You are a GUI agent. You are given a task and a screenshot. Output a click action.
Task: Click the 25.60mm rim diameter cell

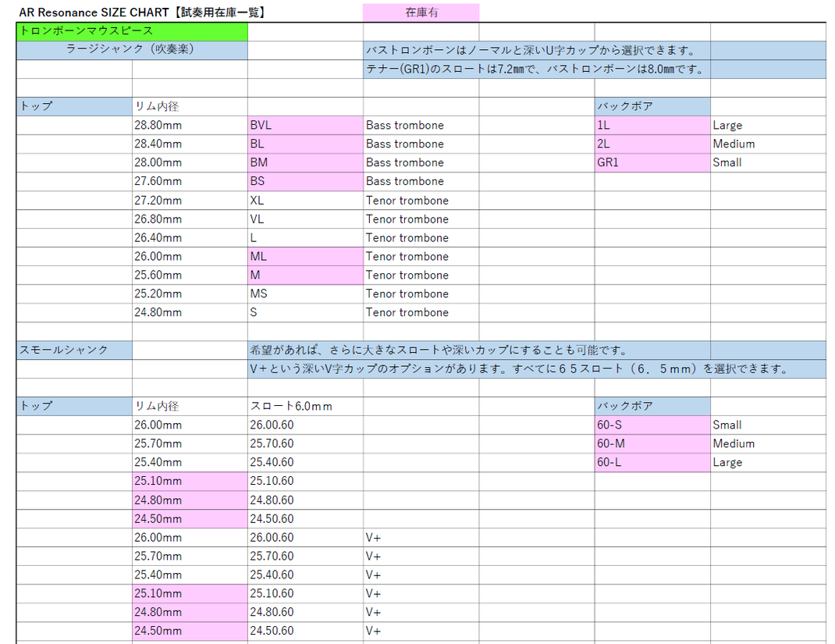190,275
